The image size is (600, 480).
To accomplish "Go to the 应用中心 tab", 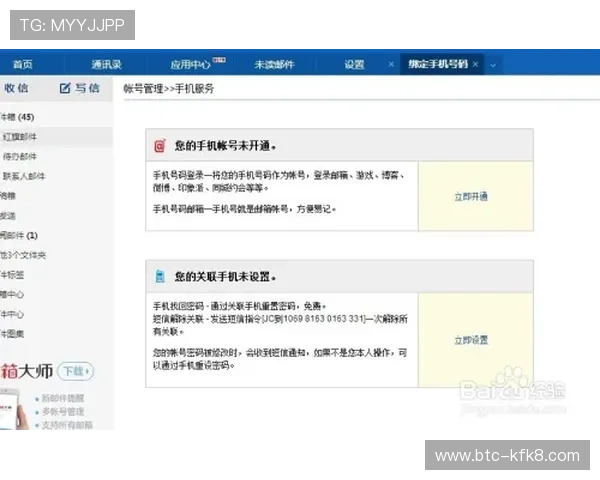I will (191, 64).
